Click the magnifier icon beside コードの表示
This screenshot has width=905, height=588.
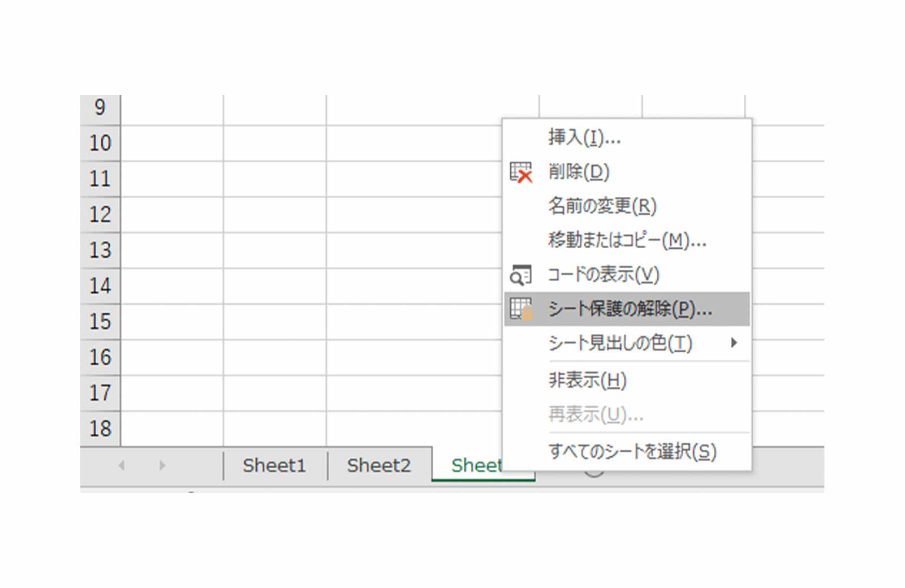point(521,274)
